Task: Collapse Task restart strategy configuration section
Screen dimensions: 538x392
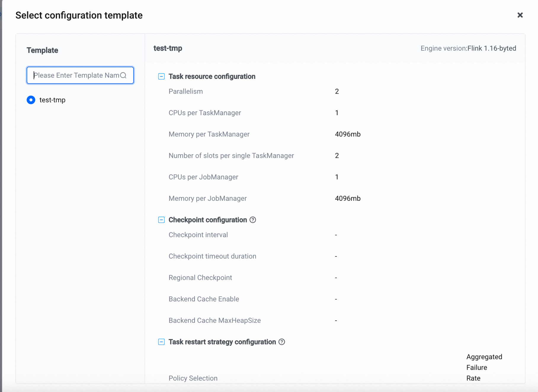Action: click(x=161, y=342)
